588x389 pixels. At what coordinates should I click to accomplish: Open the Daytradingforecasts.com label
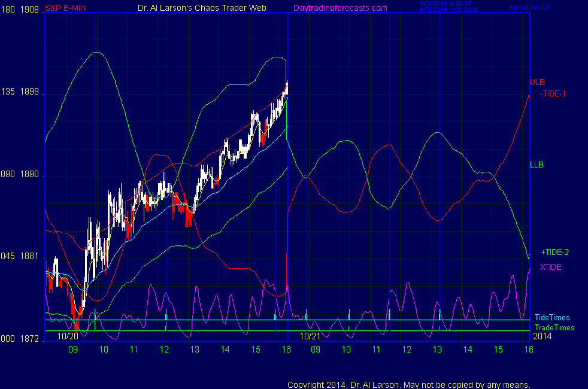(x=340, y=8)
